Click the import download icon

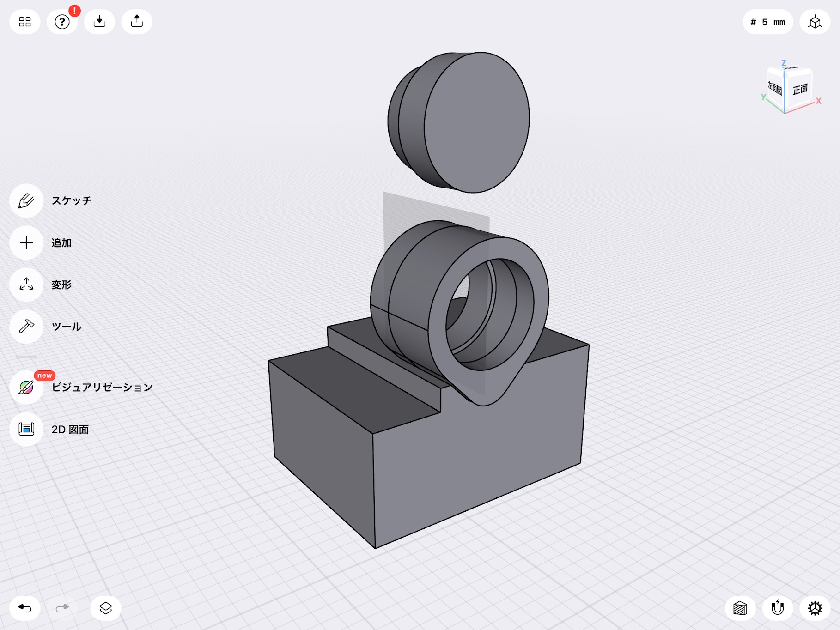(x=99, y=22)
